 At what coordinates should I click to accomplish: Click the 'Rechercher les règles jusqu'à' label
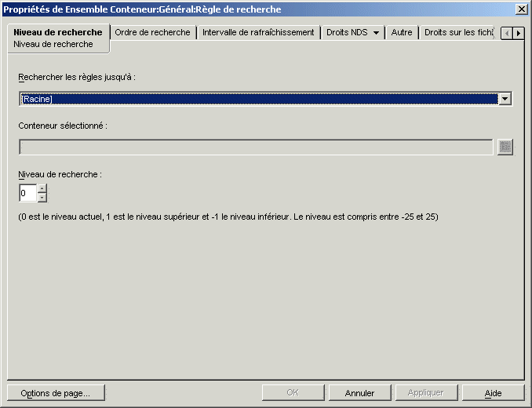[x=77, y=77]
